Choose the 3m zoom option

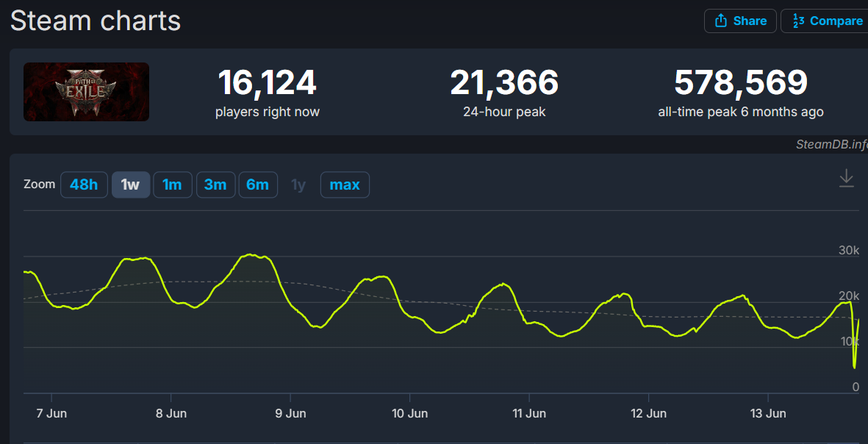[215, 185]
